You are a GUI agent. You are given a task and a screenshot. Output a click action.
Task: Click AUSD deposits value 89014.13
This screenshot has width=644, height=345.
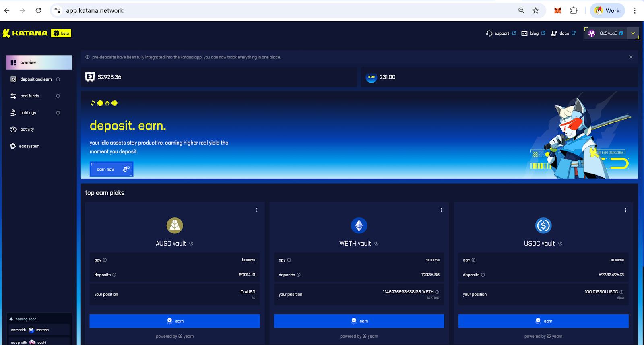[x=247, y=275]
